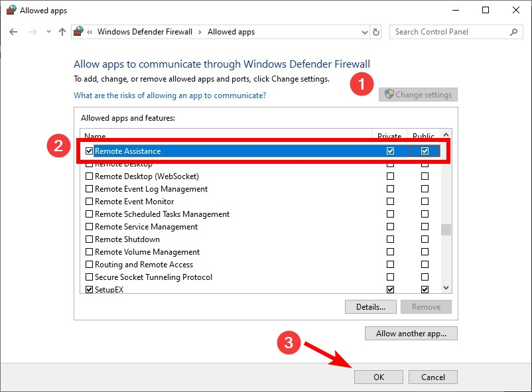Click the apps list scrollbar thumb
532x392 pixels.
pyautogui.click(x=446, y=229)
